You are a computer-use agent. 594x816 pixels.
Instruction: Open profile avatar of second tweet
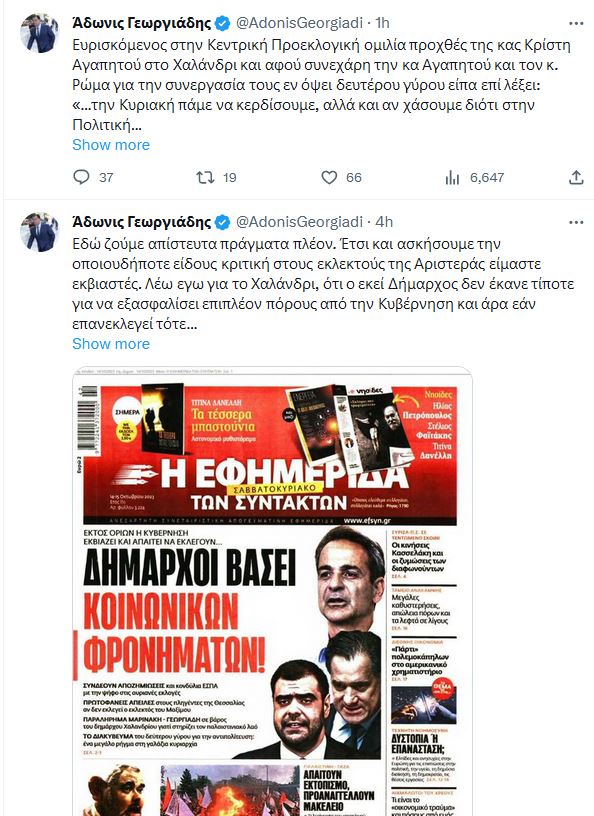pyautogui.click(x=40, y=232)
